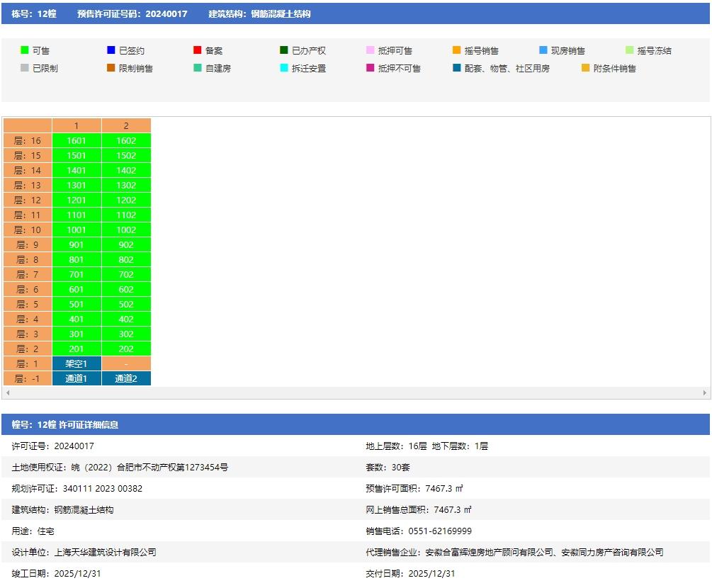Select unit 901
Image resolution: width=712 pixels, height=588 pixels.
click(77, 244)
